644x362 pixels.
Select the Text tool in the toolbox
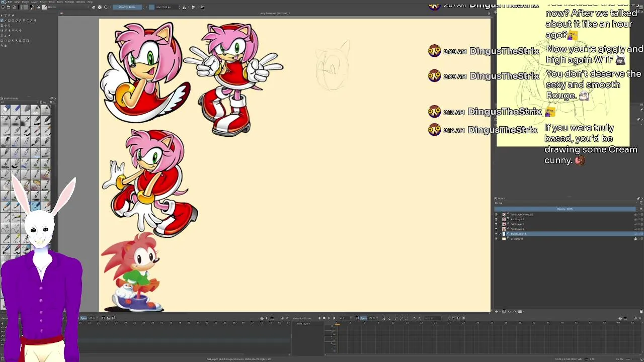[x=6, y=16]
